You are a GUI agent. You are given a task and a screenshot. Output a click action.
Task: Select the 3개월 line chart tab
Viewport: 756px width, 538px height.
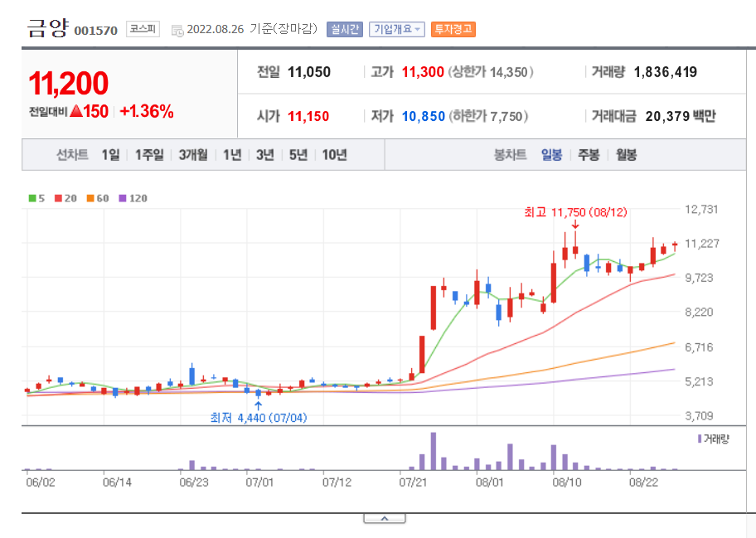click(193, 155)
